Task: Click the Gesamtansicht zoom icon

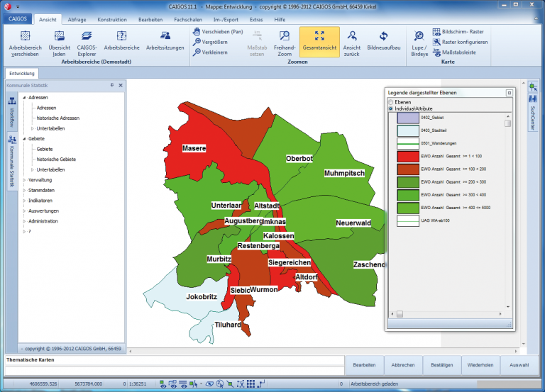Action: coord(319,36)
